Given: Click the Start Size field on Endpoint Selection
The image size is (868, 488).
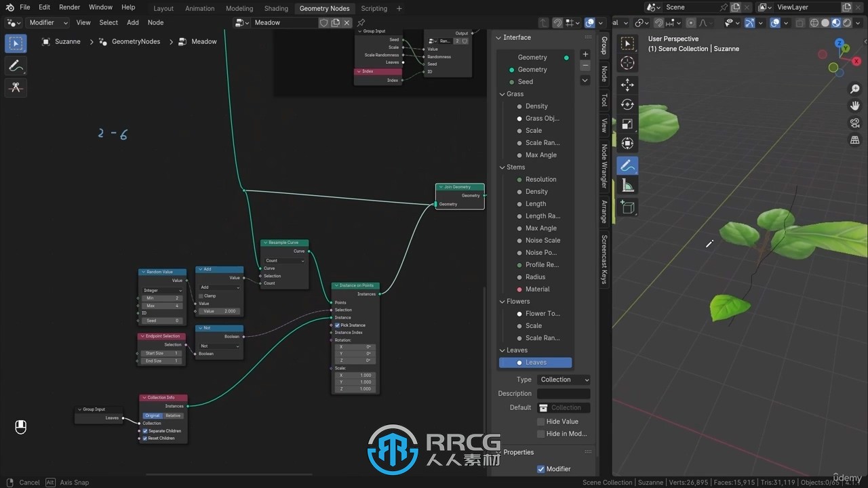Looking at the screenshot, I should (162, 353).
